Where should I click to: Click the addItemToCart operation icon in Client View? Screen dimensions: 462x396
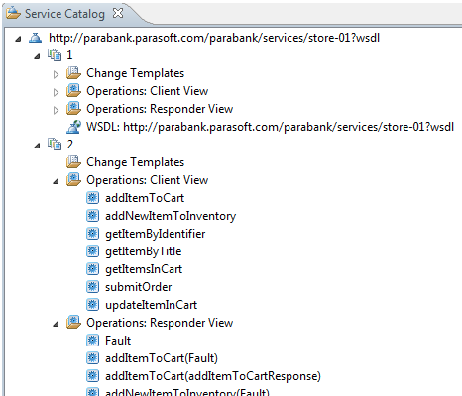click(x=92, y=198)
